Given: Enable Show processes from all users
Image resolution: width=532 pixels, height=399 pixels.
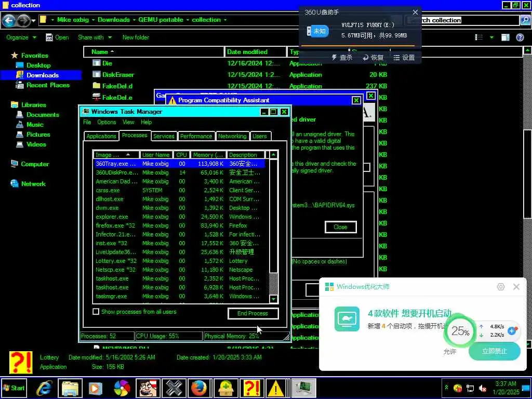Looking at the screenshot, I should 96,312.
